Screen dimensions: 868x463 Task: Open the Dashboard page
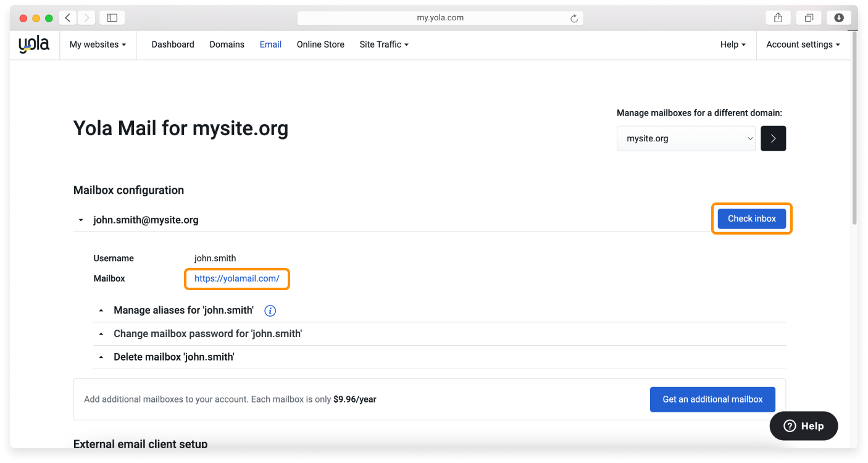(173, 44)
